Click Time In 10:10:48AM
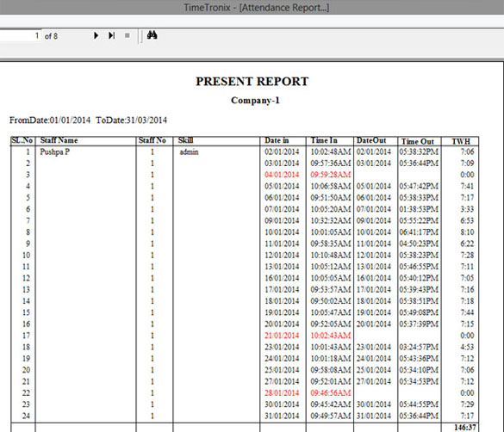Screen dimensions: 504x432 pos(331,256)
